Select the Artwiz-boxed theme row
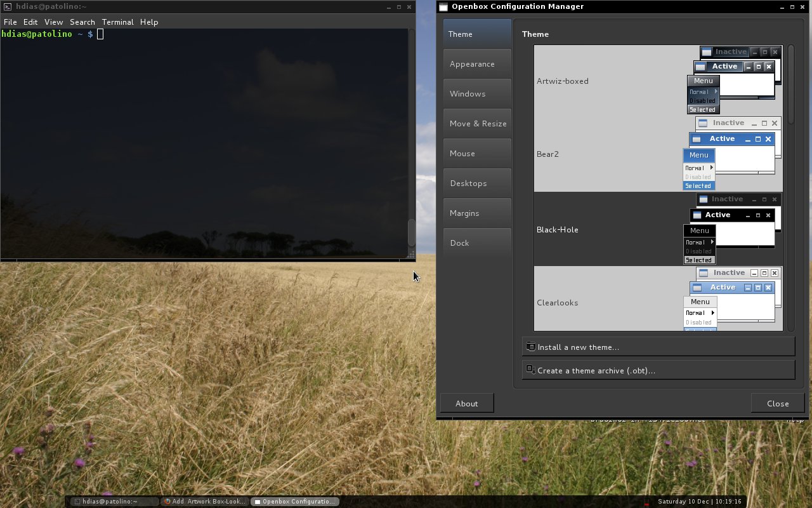812x508 pixels. (x=658, y=81)
